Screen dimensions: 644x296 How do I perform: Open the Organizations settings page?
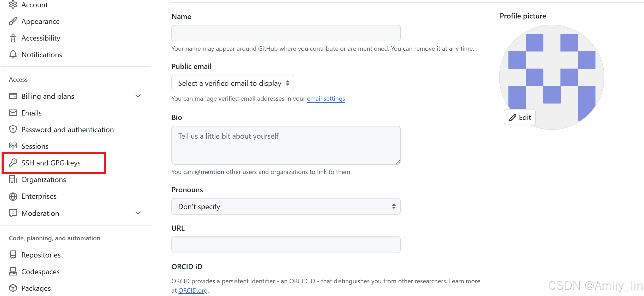44,180
